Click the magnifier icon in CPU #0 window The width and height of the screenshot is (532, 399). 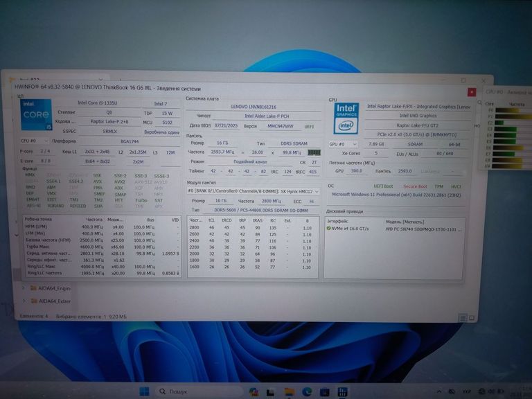[x=480, y=102]
